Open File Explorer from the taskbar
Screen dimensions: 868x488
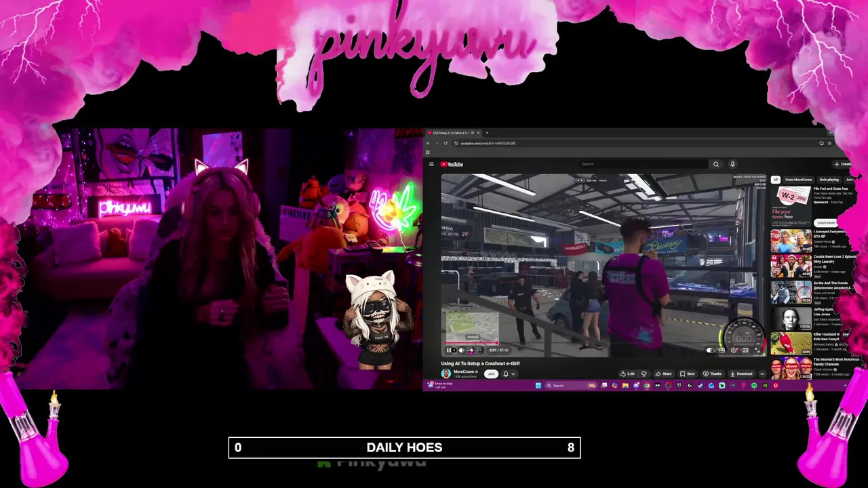pyautogui.click(x=625, y=386)
